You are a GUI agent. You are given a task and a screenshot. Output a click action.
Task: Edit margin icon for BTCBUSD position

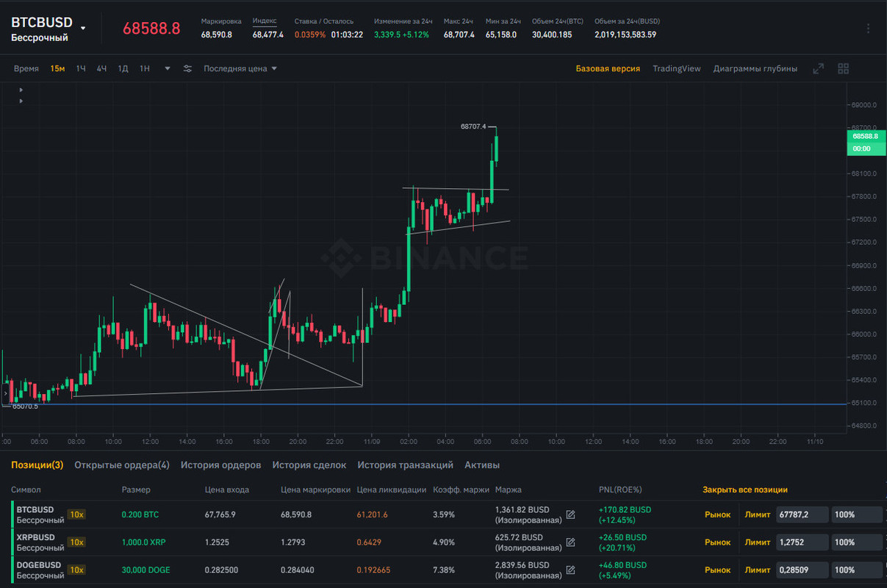click(x=570, y=514)
